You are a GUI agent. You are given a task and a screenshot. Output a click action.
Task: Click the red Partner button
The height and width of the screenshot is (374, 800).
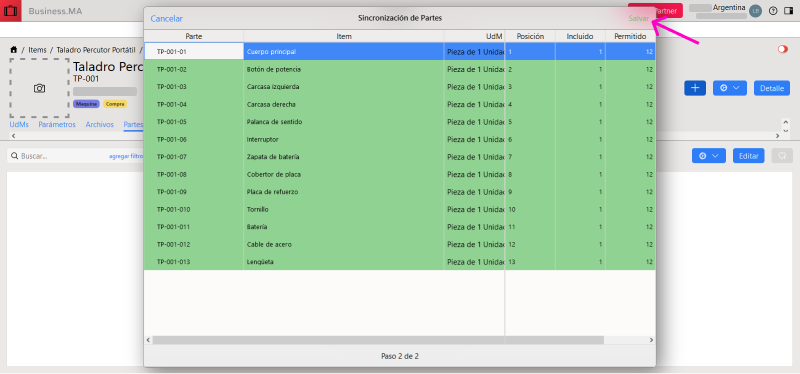(656, 11)
